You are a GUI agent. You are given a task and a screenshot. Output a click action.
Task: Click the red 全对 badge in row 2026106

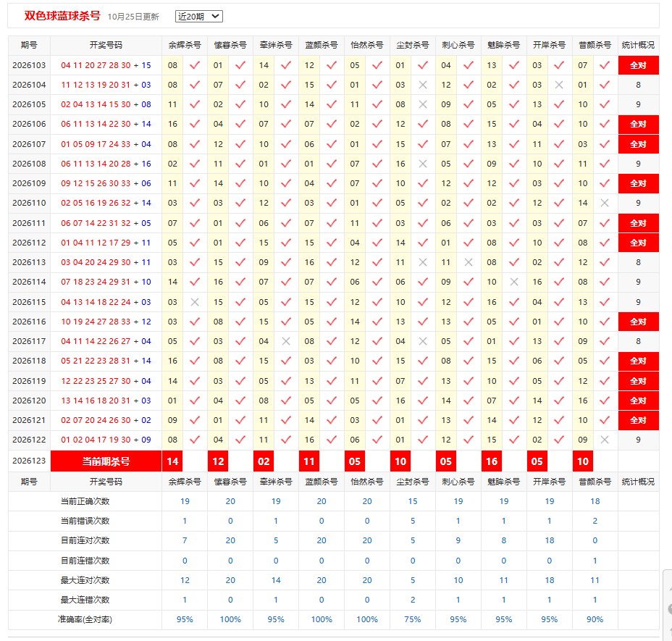[x=638, y=124]
